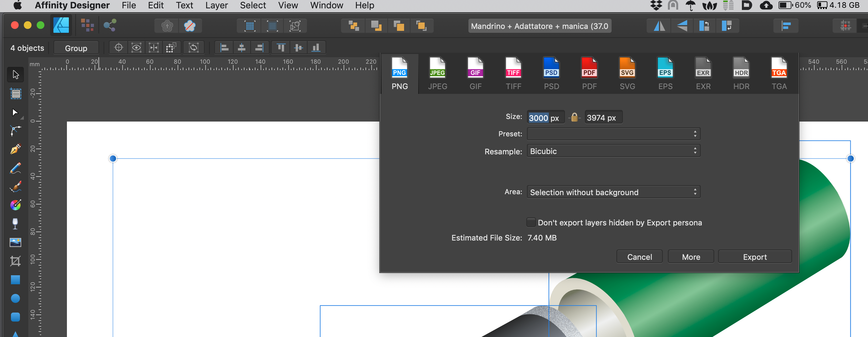Select EPS export format tab
This screenshot has width=868, height=337.
[x=665, y=74]
